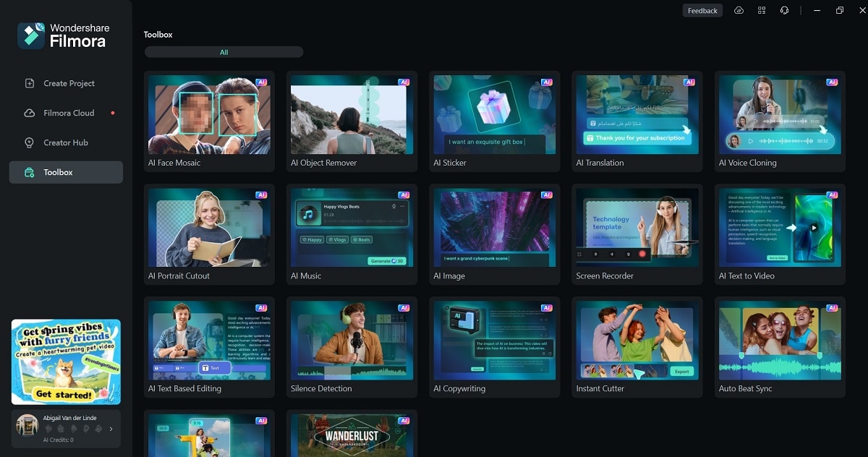This screenshot has height=457, width=868.
Task: Click the Toolbox sidebar icon
Action: [30, 172]
